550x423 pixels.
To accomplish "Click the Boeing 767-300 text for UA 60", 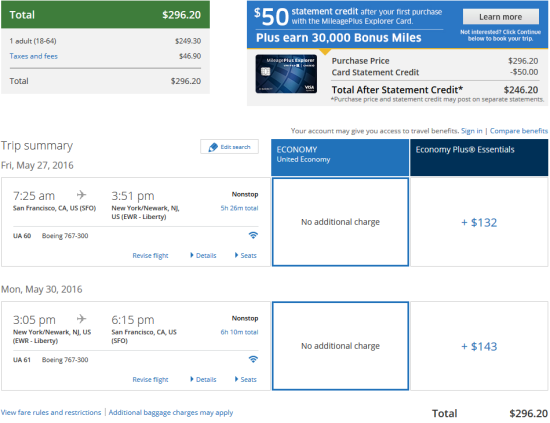I will pos(65,236).
